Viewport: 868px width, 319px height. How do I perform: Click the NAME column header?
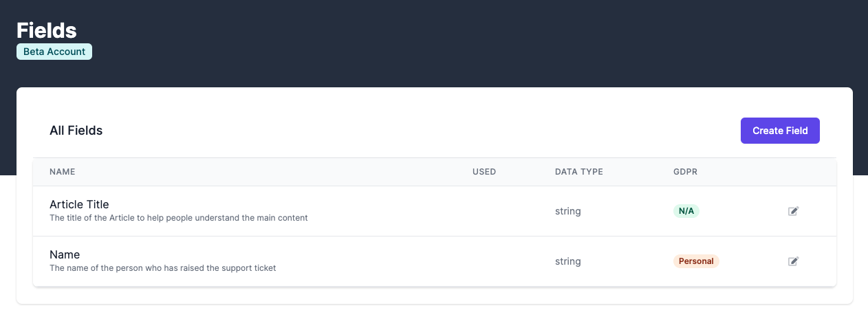pos(62,172)
